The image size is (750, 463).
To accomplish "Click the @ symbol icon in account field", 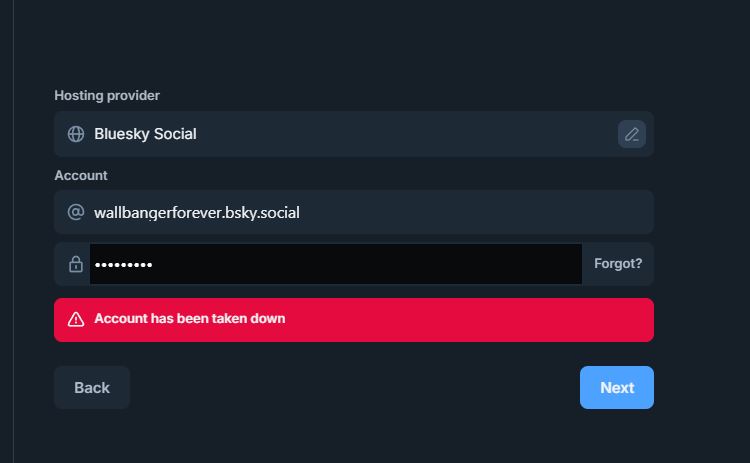I will (x=75, y=213).
